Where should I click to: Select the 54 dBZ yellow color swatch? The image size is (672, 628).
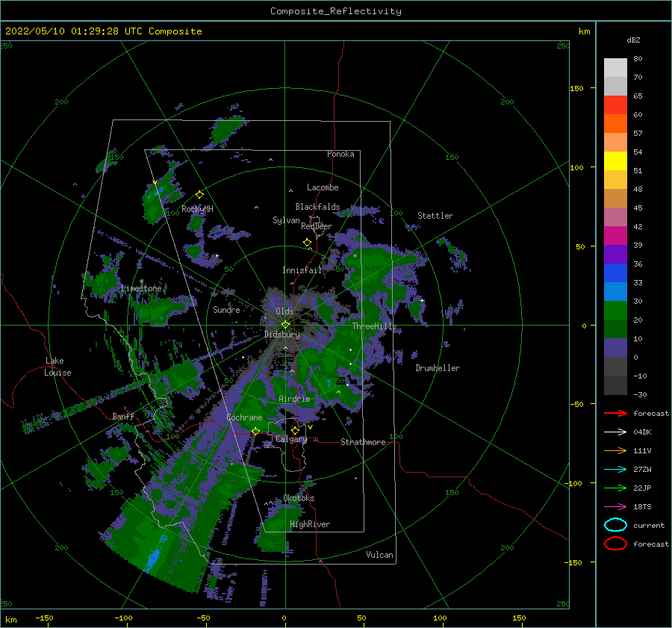coord(615,161)
